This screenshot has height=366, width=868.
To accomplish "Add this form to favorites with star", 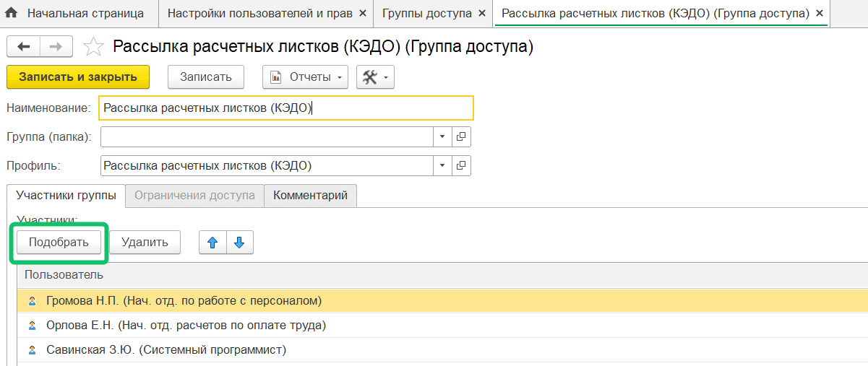I will click(93, 47).
